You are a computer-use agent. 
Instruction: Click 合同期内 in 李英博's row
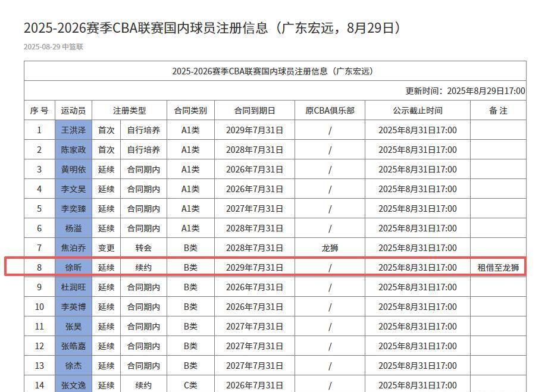[x=143, y=307]
